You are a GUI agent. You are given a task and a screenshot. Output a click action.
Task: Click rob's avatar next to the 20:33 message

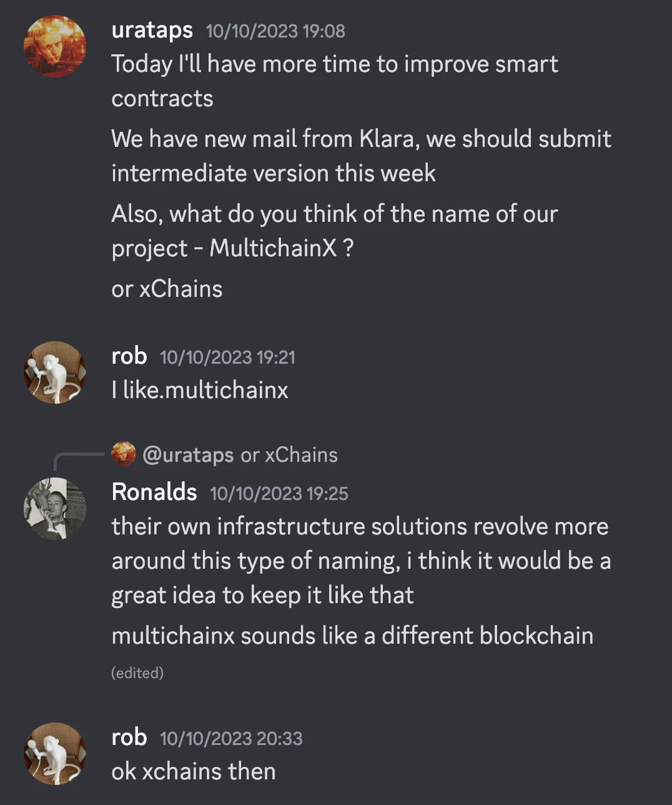coord(55,754)
